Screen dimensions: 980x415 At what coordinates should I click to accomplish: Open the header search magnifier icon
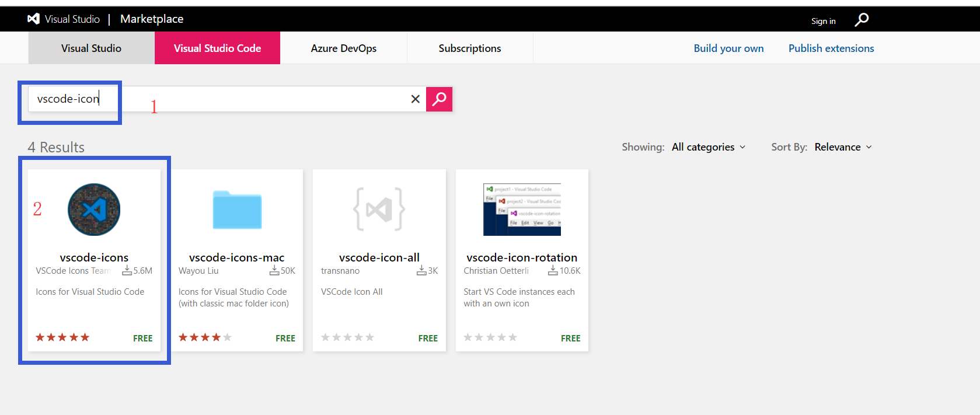(x=862, y=20)
